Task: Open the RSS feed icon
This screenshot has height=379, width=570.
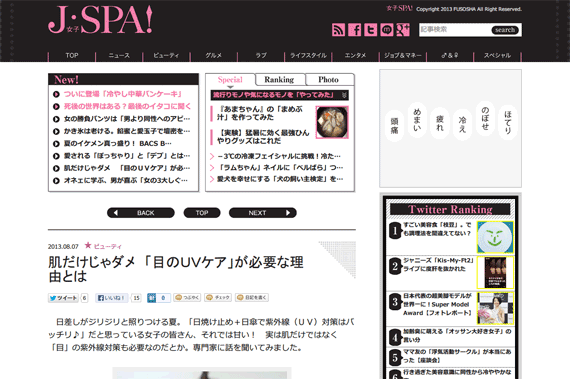Action: coord(338,29)
